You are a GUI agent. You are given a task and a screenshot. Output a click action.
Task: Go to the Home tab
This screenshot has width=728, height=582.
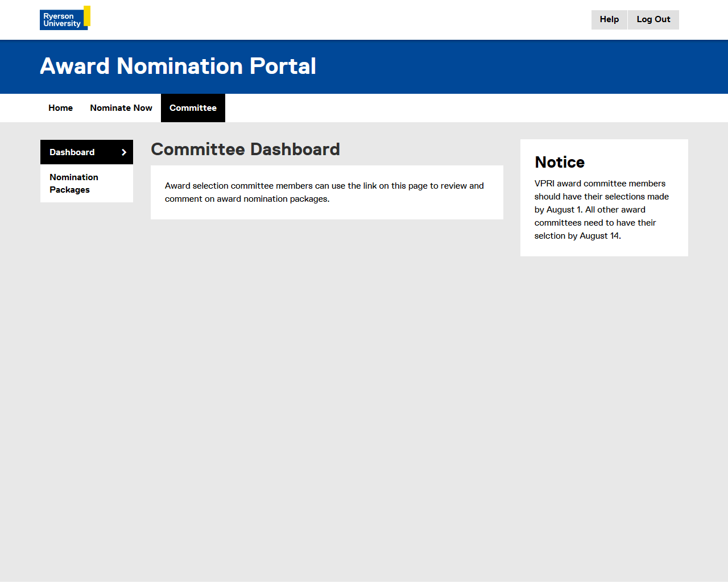(x=60, y=108)
